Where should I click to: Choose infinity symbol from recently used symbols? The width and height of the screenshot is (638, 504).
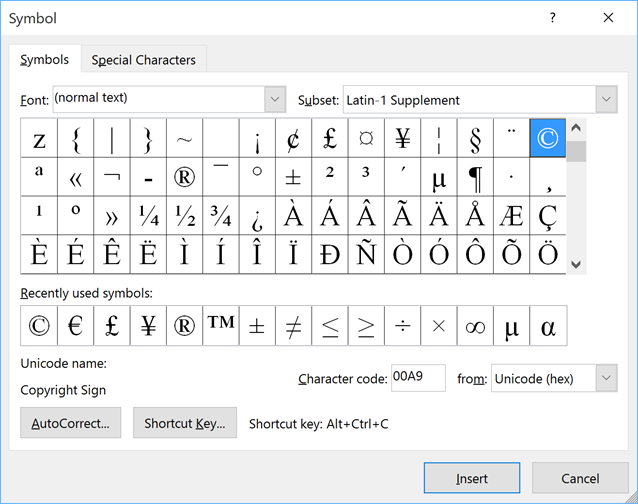click(475, 326)
